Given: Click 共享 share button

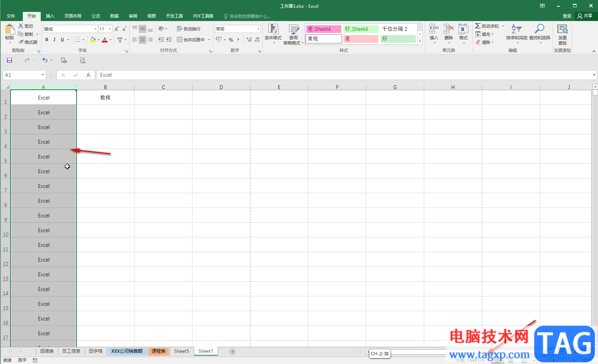Looking at the screenshot, I should coord(585,16).
